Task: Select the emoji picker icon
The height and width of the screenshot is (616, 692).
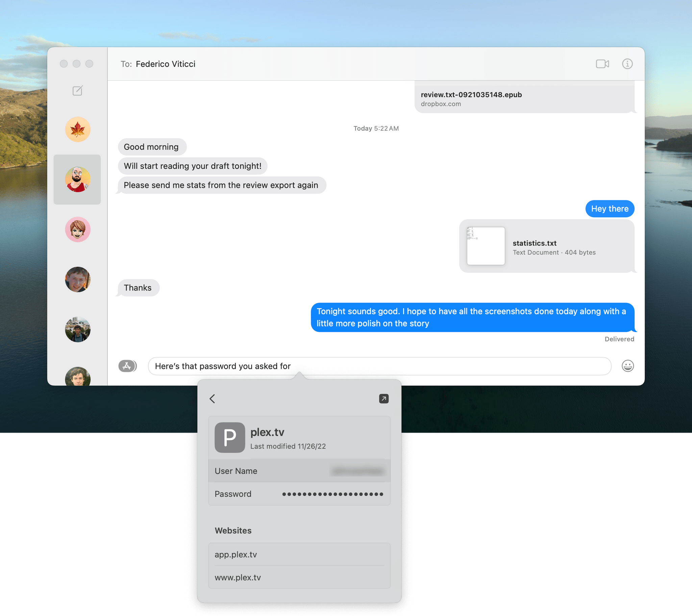Action: [627, 366]
